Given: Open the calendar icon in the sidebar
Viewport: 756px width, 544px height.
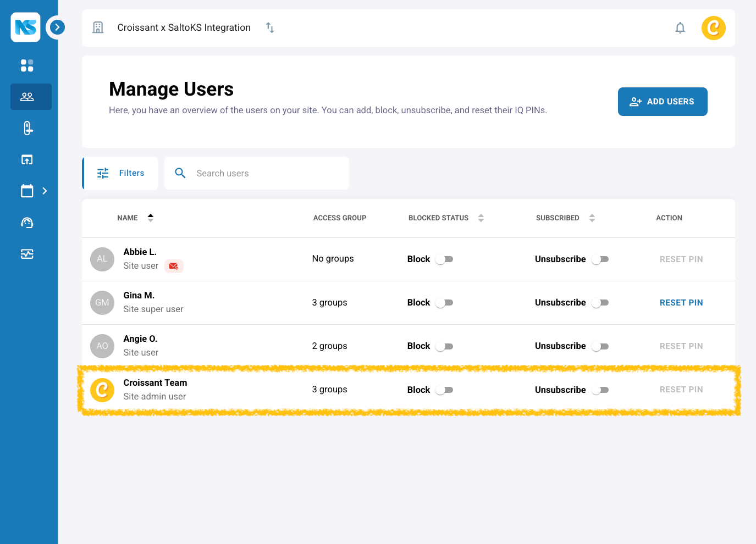Looking at the screenshot, I should click(x=26, y=191).
